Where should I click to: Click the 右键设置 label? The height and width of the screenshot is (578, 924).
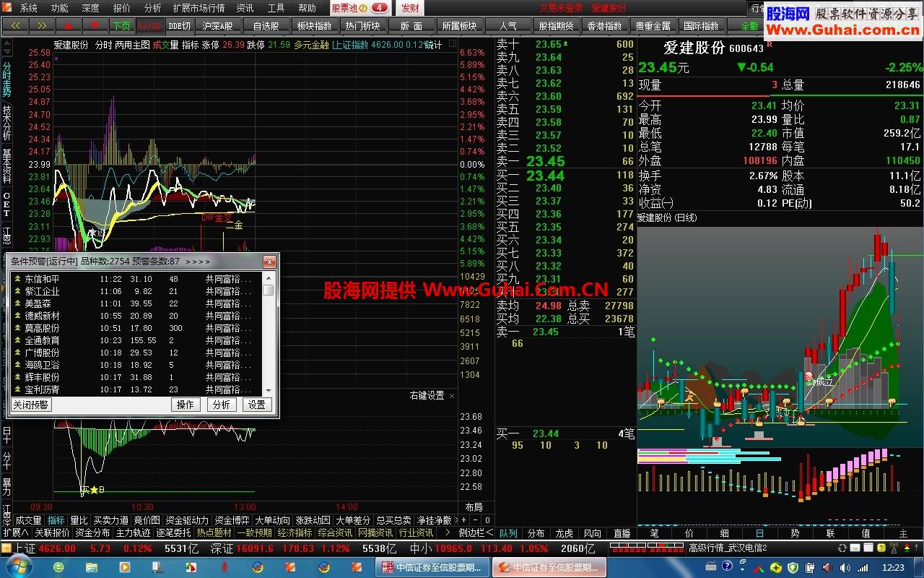427,395
